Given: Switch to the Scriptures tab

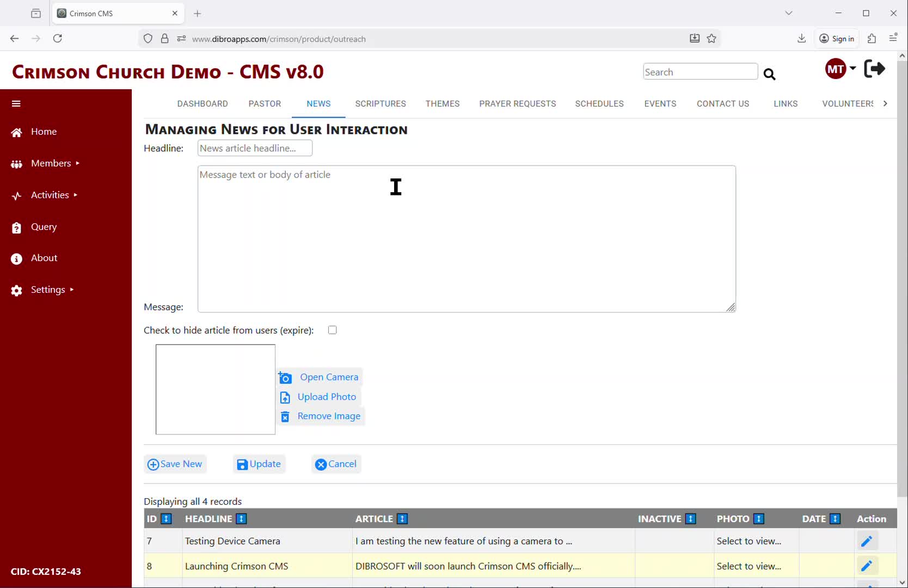Looking at the screenshot, I should (x=380, y=103).
